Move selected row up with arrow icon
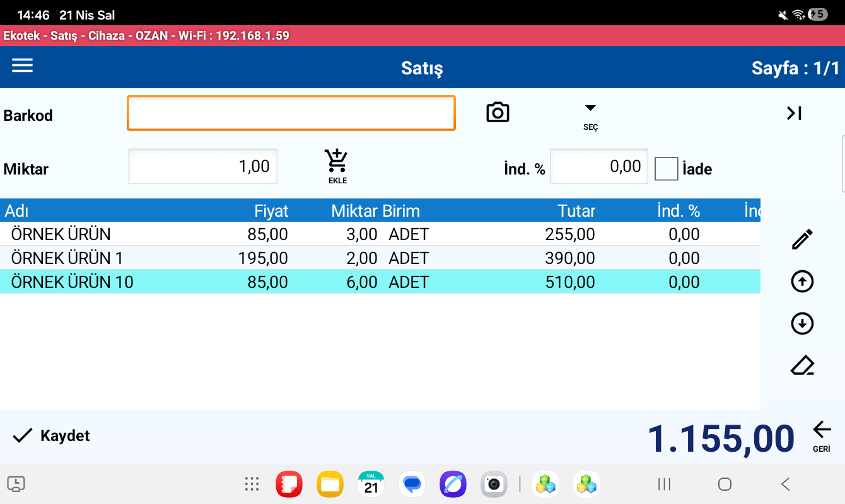The image size is (845, 504). [x=802, y=282]
